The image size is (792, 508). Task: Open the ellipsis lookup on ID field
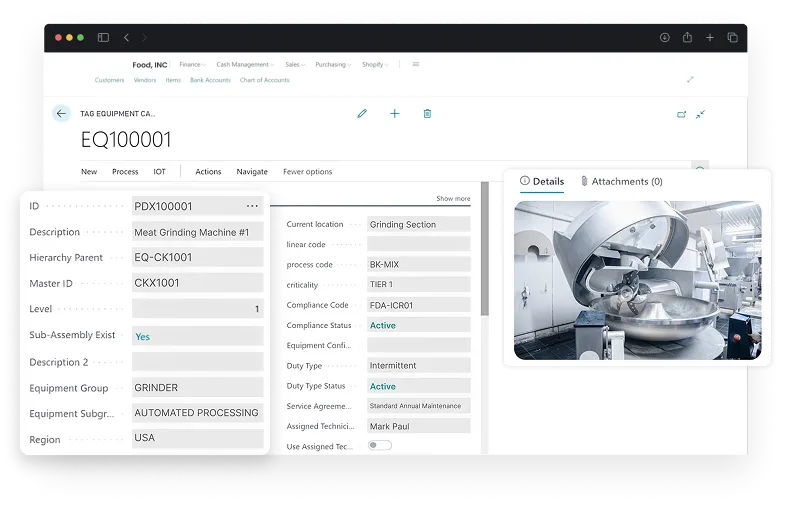click(x=252, y=206)
